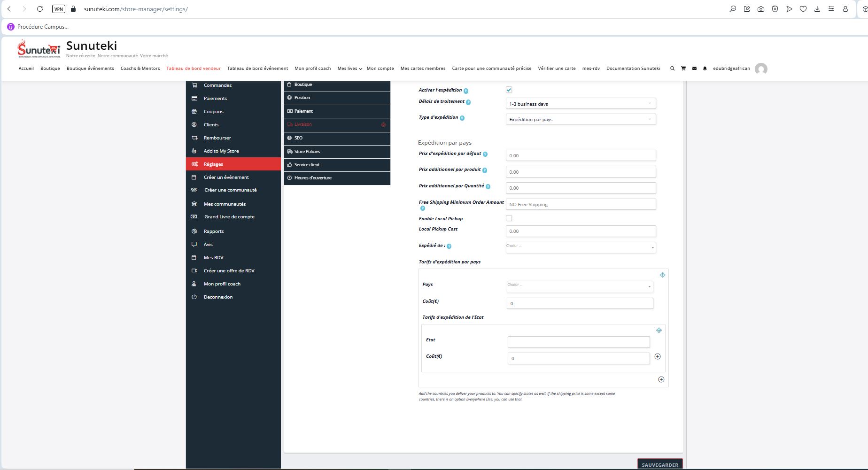Open the envelope messages icon
Image resolution: width=868 pixels, height=470 pixels.
(694, 69)
